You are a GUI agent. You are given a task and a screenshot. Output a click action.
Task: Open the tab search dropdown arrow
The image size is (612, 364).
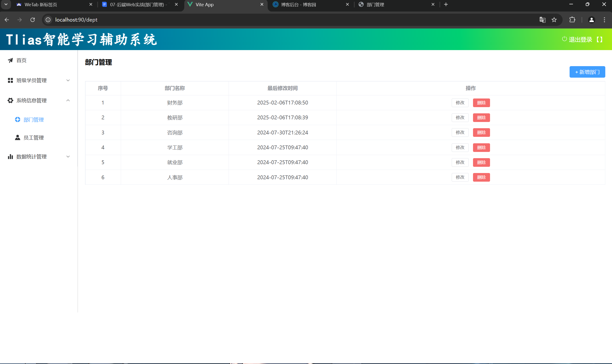click(6, 4)
